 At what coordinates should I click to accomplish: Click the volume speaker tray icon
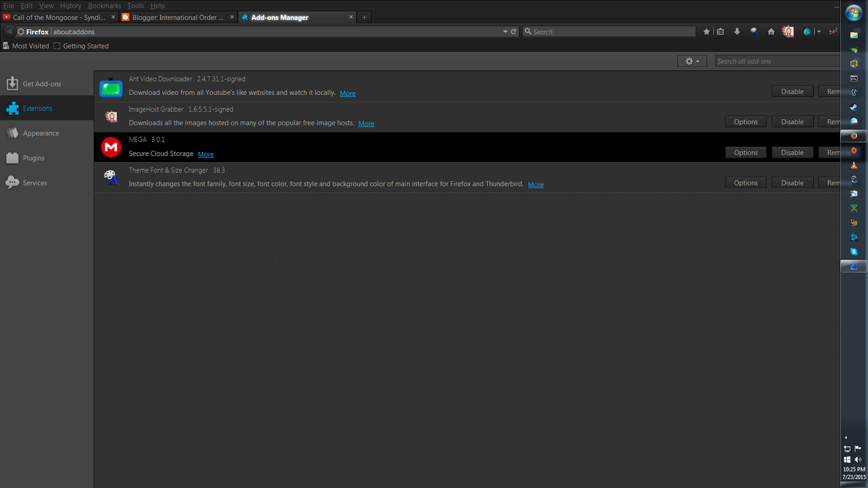click(x=858, y=459)
